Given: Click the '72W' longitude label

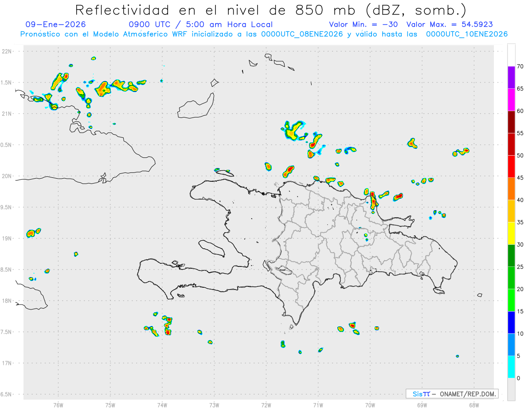Looking at the screenshot, I should tap(266, 405).
